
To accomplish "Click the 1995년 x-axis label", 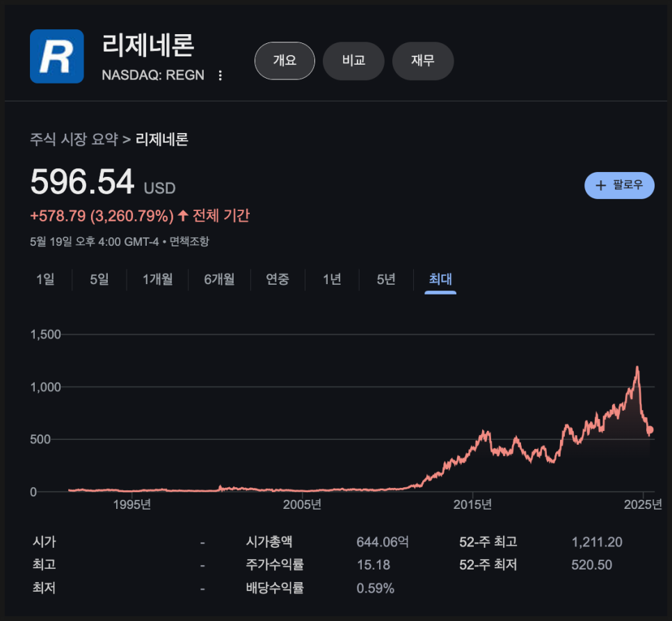I will [x=132, y=504].
